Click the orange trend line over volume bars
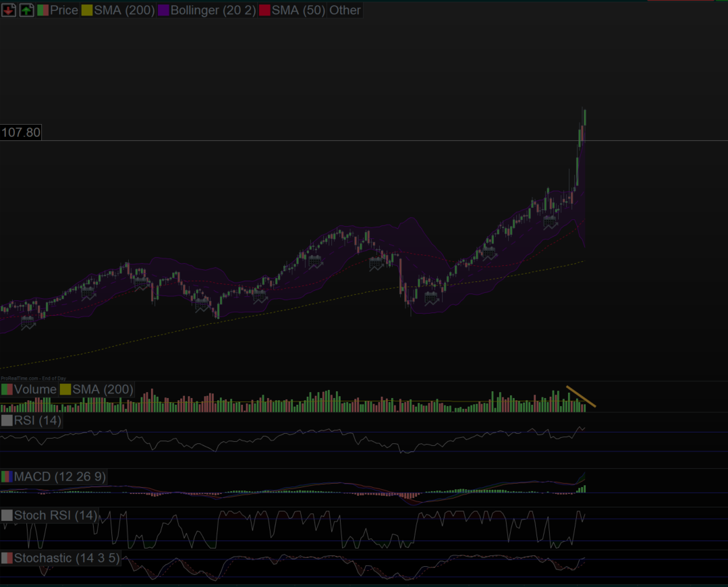The height and width of the screenshot is (587, 728). pyautogui.click(x=581, y=396)
